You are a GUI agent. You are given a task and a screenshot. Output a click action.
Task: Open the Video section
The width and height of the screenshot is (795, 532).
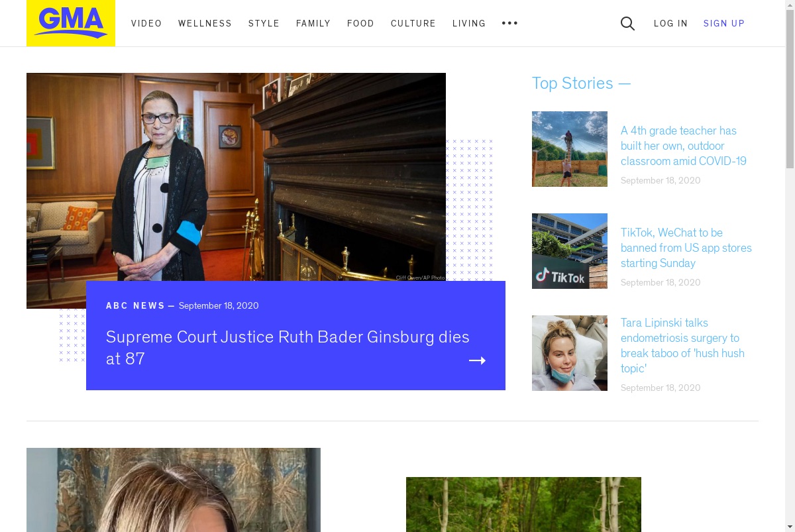[146, 23]
